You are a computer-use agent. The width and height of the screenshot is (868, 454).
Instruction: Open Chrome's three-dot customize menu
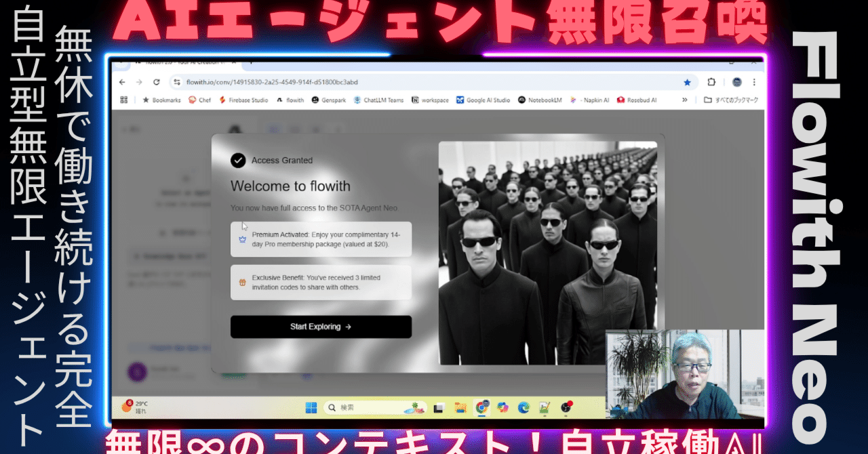pyautogui.click(x=755, y=81)
